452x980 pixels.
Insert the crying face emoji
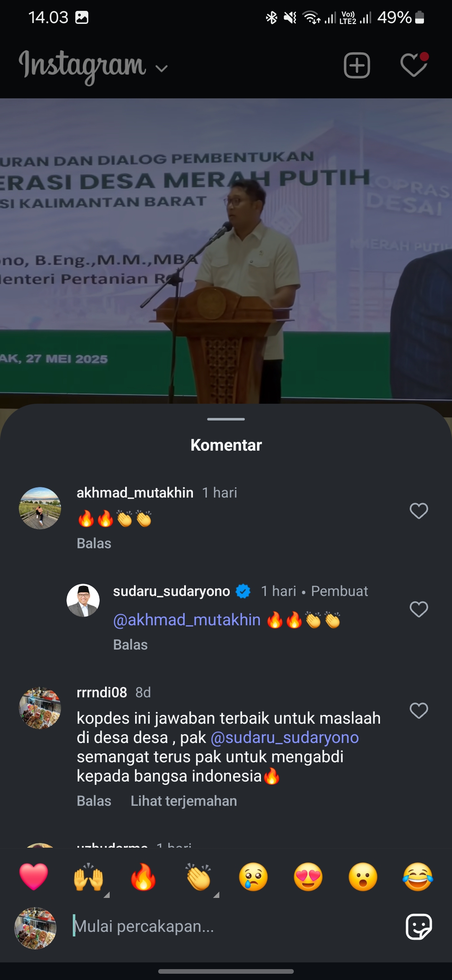(x=253, y=877)
